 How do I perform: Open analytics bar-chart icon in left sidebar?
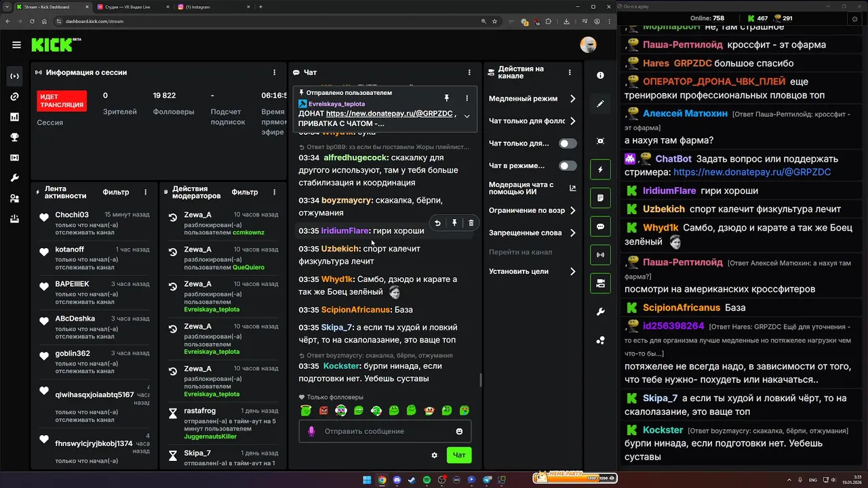(14, 117)
